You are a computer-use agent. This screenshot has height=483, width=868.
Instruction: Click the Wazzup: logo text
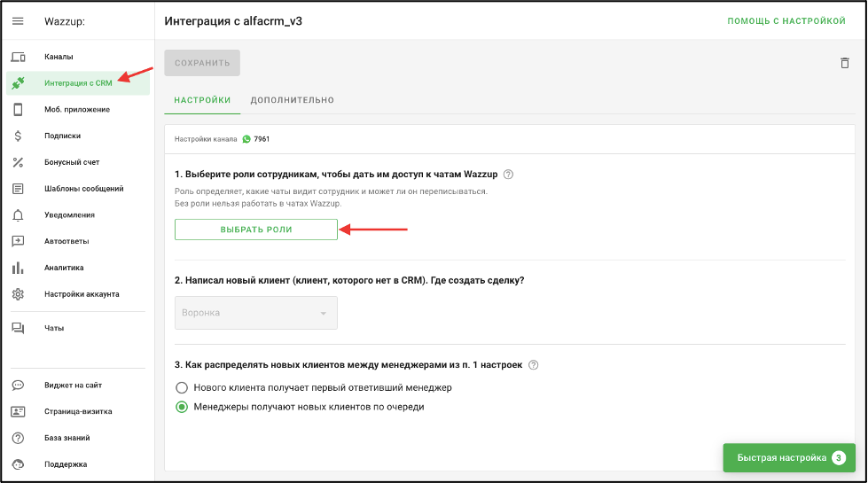(x=65, y=21)
